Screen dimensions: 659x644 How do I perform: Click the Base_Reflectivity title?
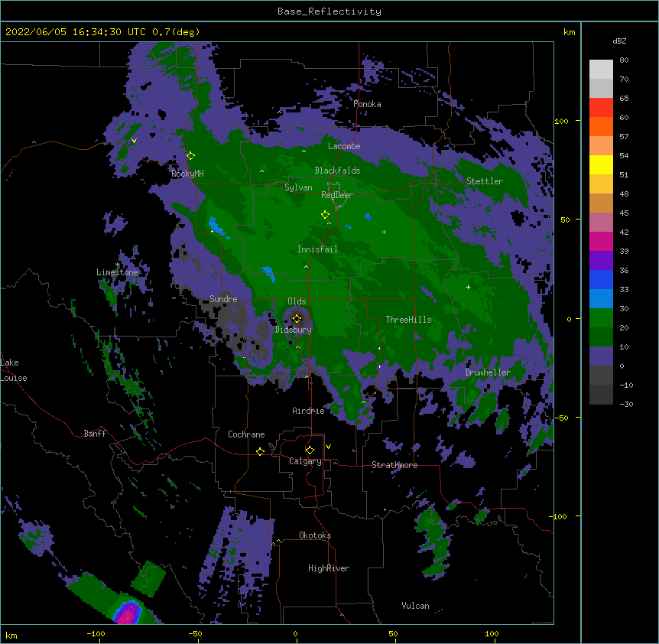pos(329,11)
